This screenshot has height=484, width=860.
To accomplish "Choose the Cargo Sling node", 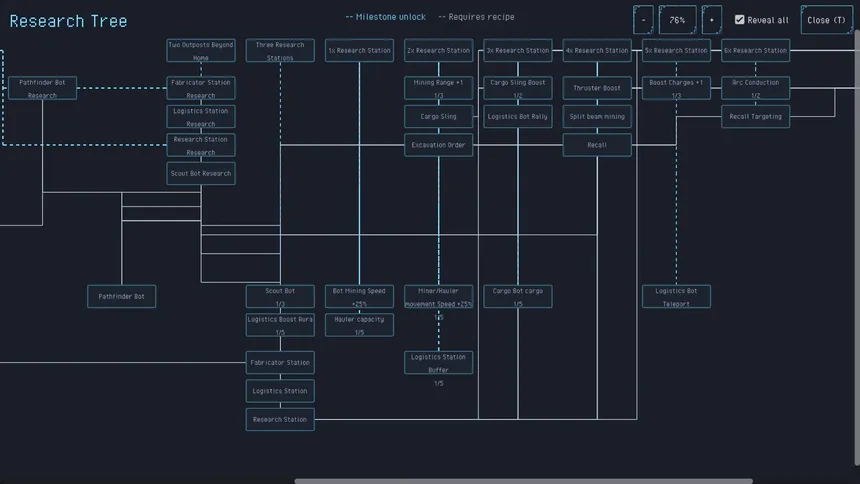I will [x=438, y=116].
